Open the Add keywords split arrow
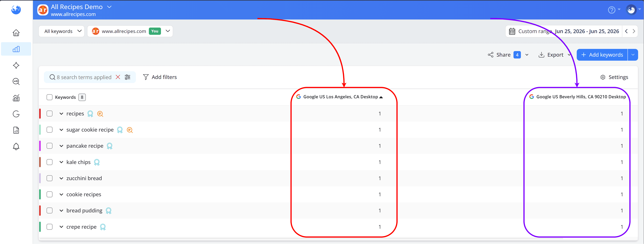Screen dimensions: 644x244 (633, 55)
